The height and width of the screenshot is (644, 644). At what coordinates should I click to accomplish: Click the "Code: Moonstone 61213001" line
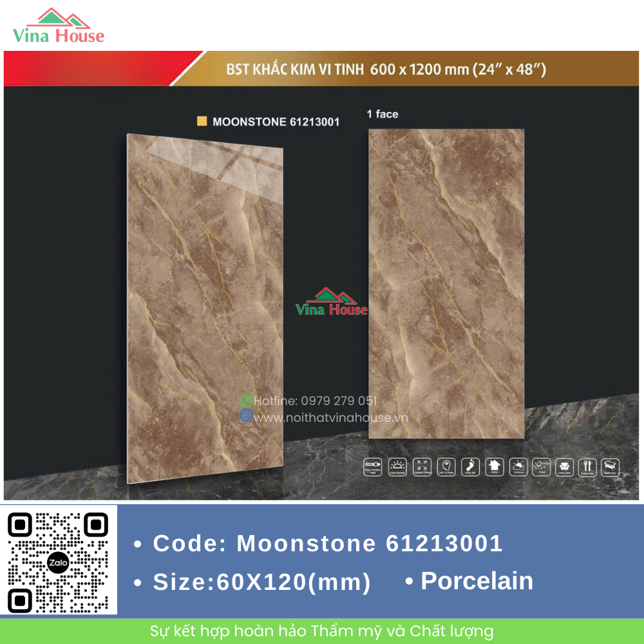(x=328, y=543)
